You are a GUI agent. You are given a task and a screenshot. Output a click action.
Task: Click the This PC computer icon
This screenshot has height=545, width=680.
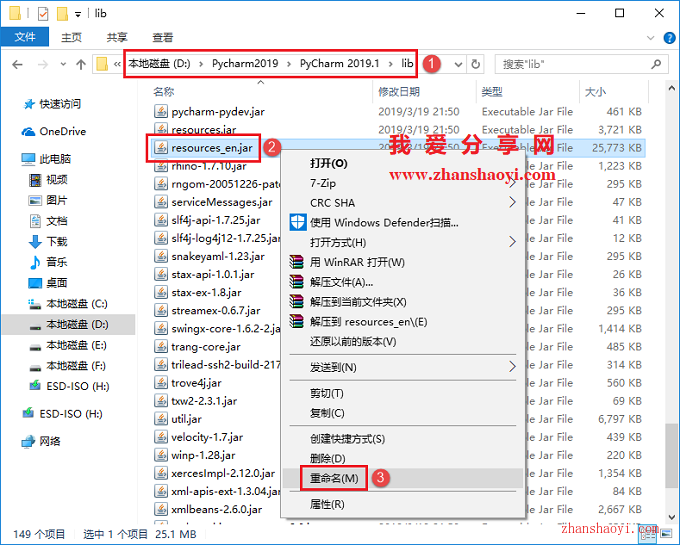(28, 159)
